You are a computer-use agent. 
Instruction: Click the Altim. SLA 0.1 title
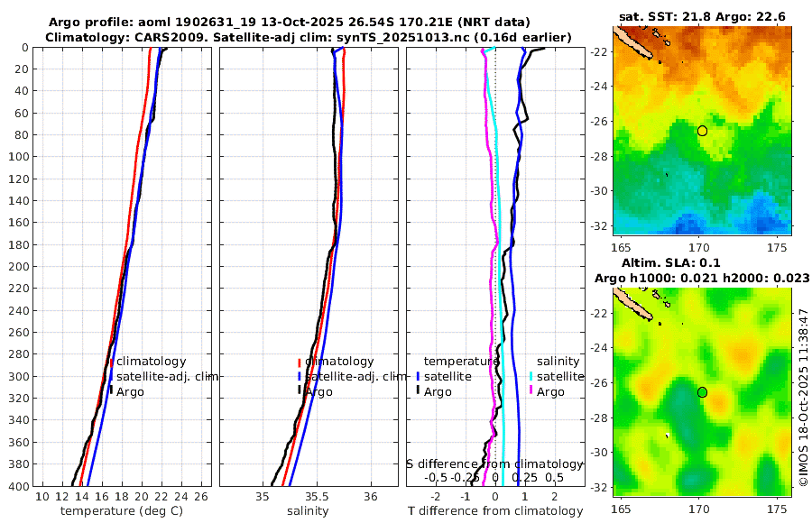[x=671, y=263]
